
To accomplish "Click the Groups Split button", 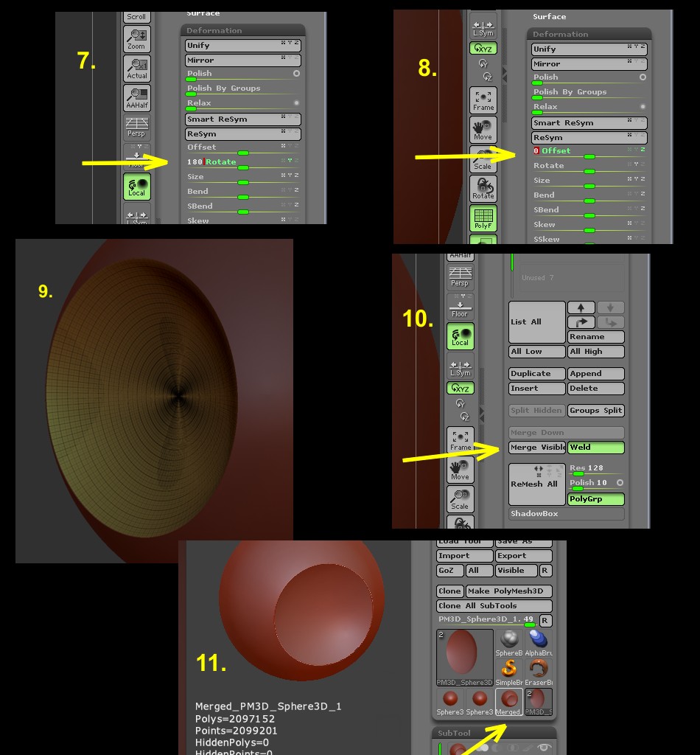I will tap(596, 410).
